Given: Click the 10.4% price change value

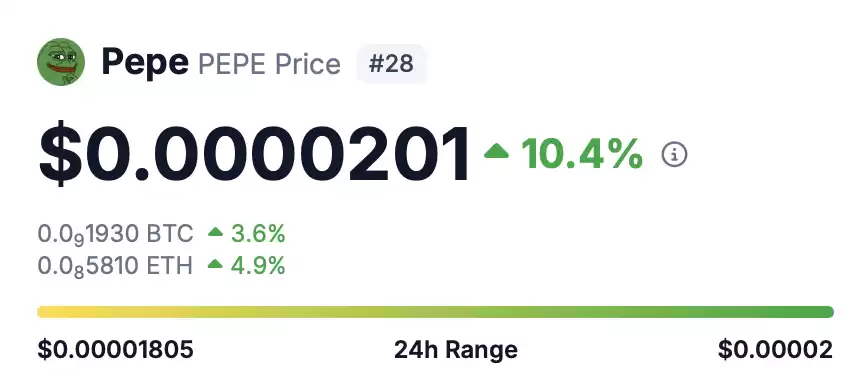Looking at the screenshot, I should 582,154.
